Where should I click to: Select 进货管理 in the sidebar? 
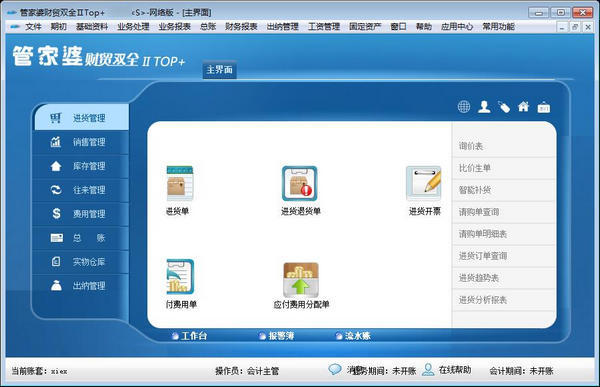pyautogui.click(x=82, y=118)
